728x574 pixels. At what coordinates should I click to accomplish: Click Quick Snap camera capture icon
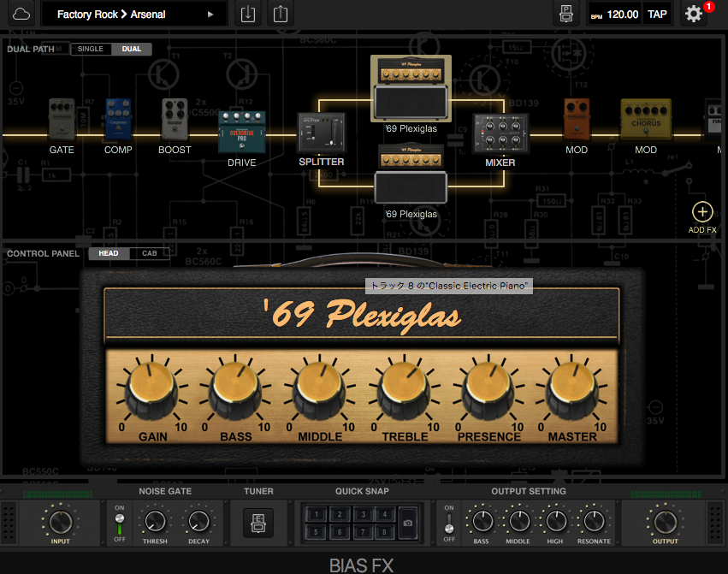408,523
